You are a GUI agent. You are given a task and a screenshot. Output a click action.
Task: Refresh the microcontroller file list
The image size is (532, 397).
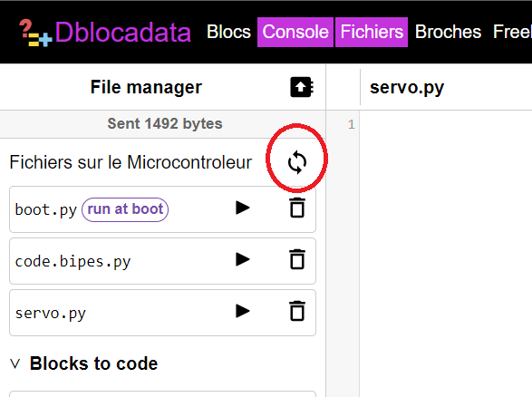click(297, 162)
